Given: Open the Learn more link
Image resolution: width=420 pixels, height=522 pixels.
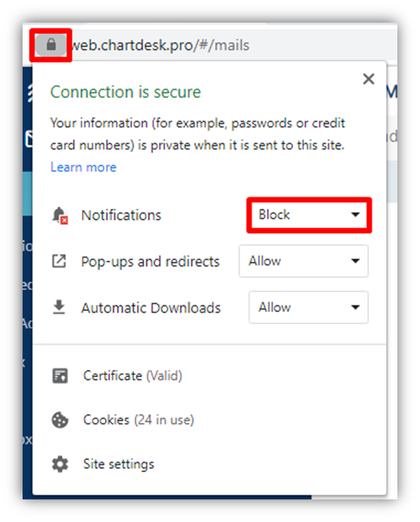Looking at the screenshot, I should [x=83, y=167].
